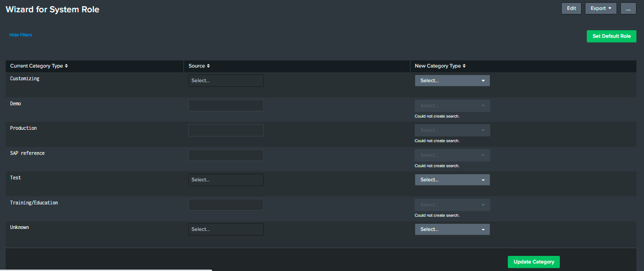Click the Source input for SAP reference

point(226,155)
